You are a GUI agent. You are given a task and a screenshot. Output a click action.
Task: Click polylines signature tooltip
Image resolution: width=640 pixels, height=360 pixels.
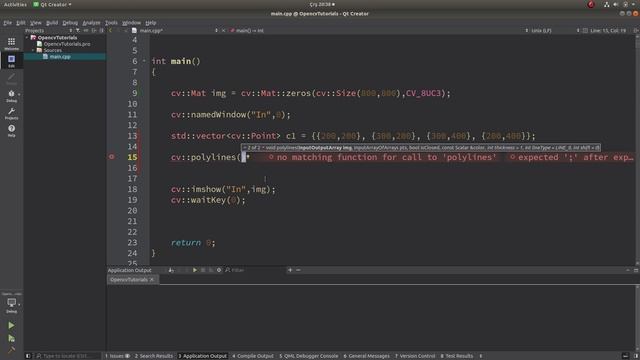pos(421,148)
